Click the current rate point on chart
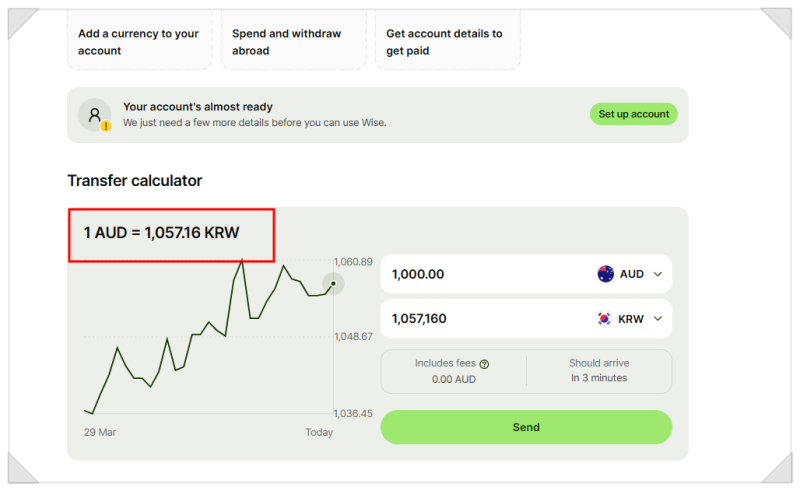 coord(333,284)
